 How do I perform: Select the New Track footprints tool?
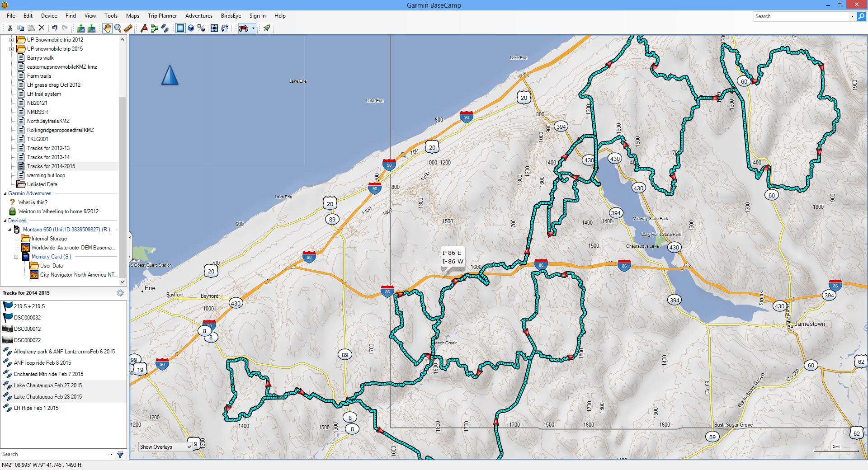(165, 28)
